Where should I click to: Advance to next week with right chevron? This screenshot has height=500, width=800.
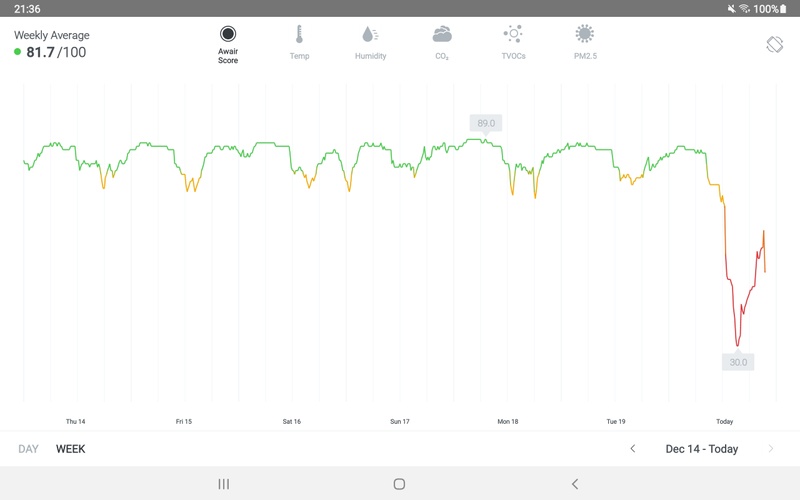coord(771,448)
